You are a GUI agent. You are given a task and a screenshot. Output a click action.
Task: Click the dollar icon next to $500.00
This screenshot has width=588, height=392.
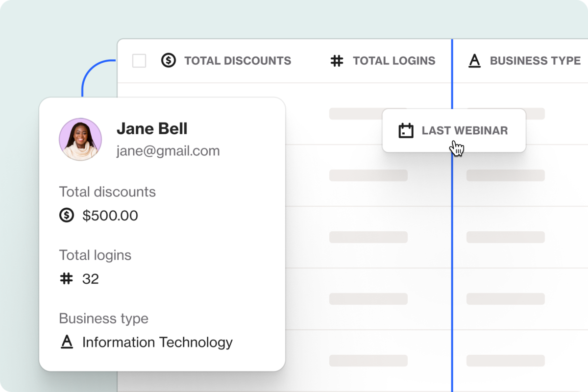click(67, 216)
